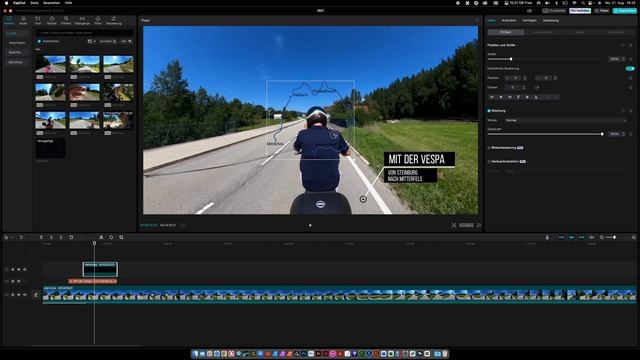Click the Teilen share button
The height and width of the screenshot is (360, 640).
pos(602,11)
